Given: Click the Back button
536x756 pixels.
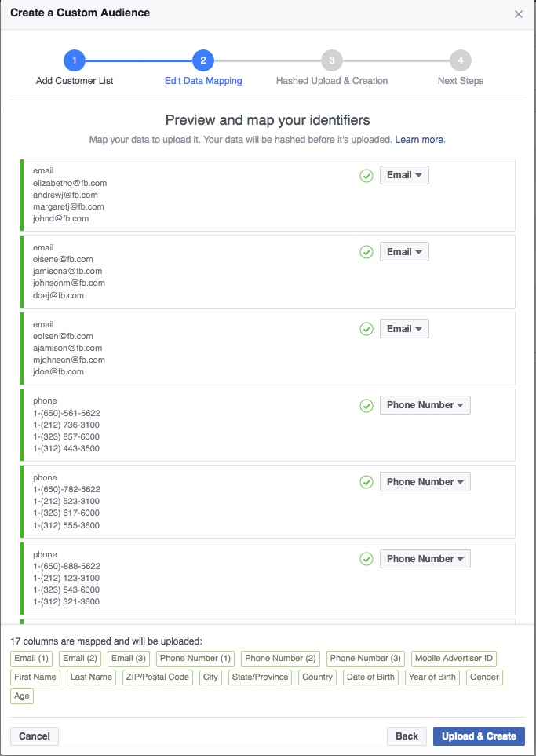Looking at the screenshot, I should (x=407, y=736).
